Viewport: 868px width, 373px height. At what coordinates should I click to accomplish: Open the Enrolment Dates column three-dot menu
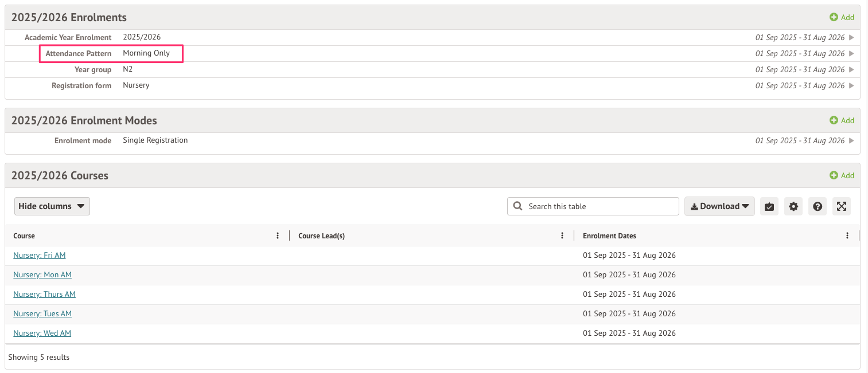pyautogui.click(x=847, y=235)
